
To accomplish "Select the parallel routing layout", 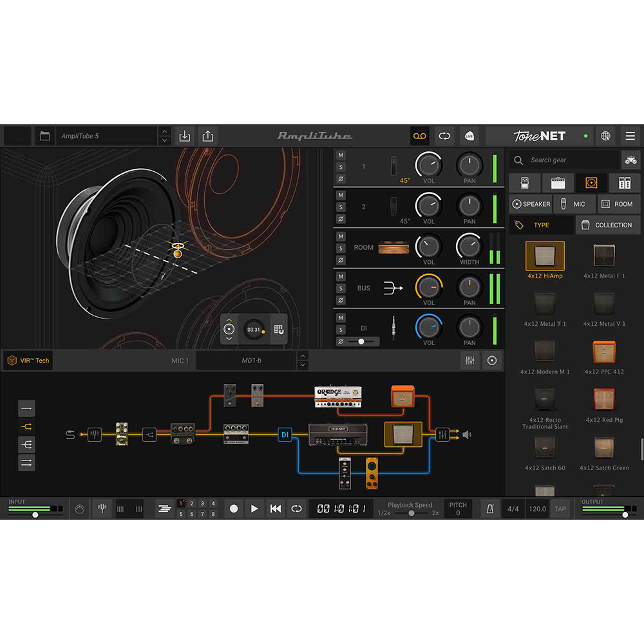I will click(x=26, y=463).
